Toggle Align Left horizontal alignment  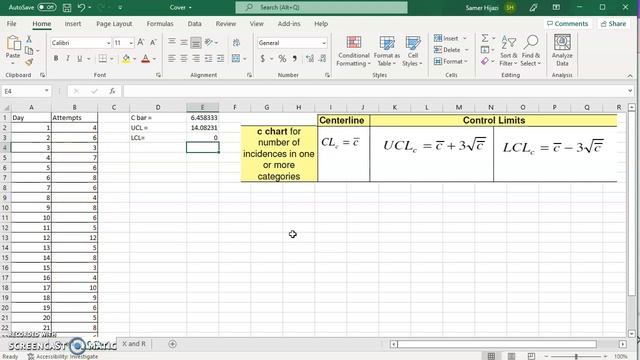point(172,59)
